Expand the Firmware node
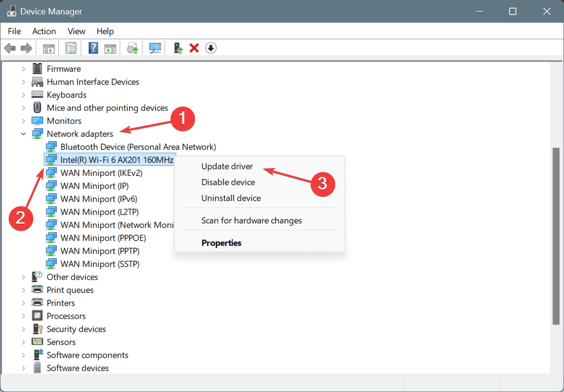 click(24, 69)
